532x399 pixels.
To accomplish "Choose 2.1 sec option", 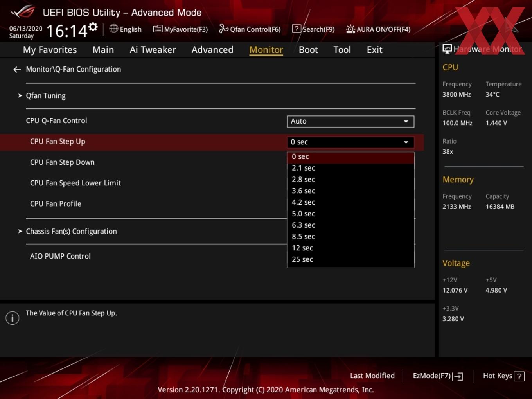I will (x=350, y=168).
